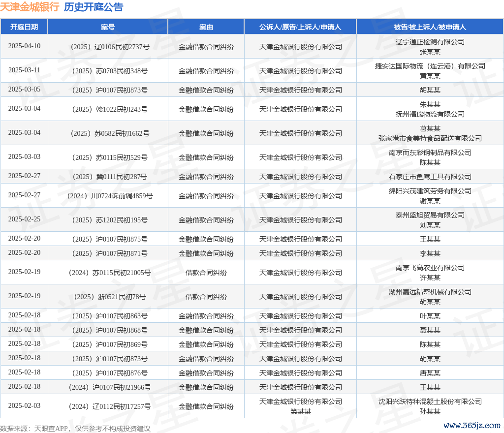Click defendant 辽宁通正检测有限公司
Viewport: 504px width, 433px height.
pyautogui.click(x=430, y=42)
